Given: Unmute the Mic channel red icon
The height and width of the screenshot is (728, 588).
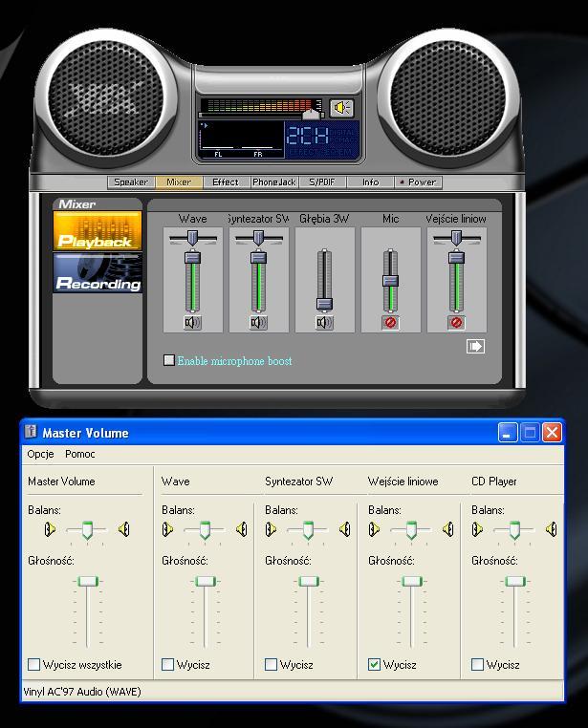Looking at the screenshot, I should click(x=390, y=322).
